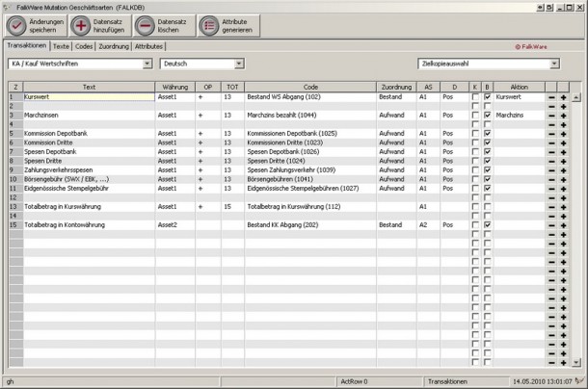Click the minus icon in the Kurswert row

click(x=552, y=97)
